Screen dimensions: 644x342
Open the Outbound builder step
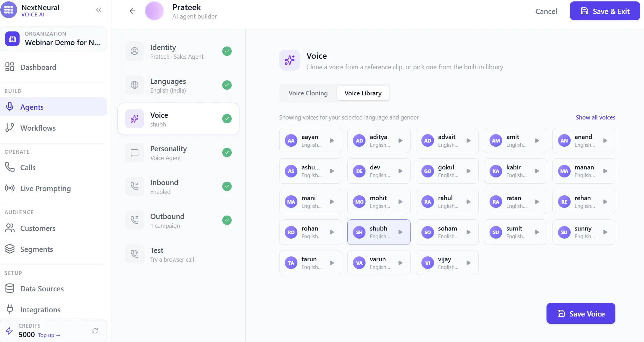(x=178, y=220)
